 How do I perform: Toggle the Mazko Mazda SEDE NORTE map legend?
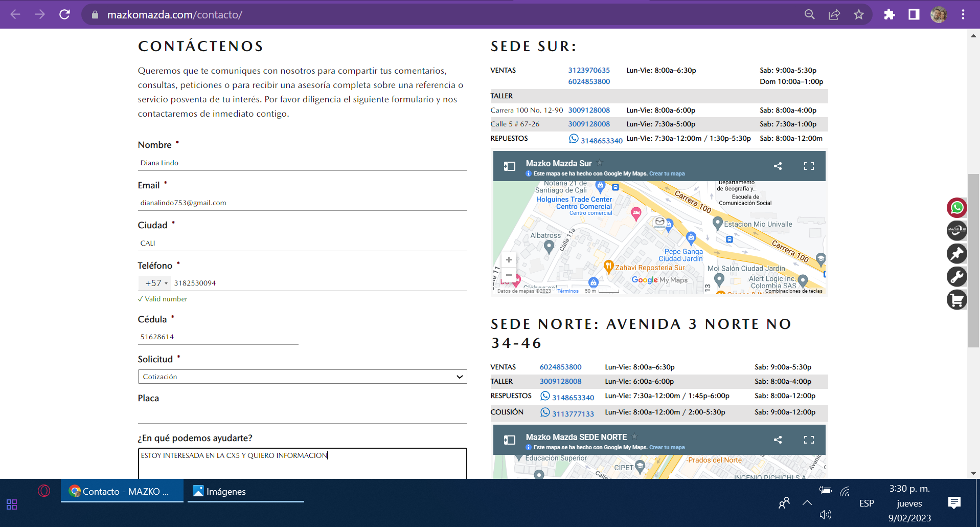tap(510, 440)
